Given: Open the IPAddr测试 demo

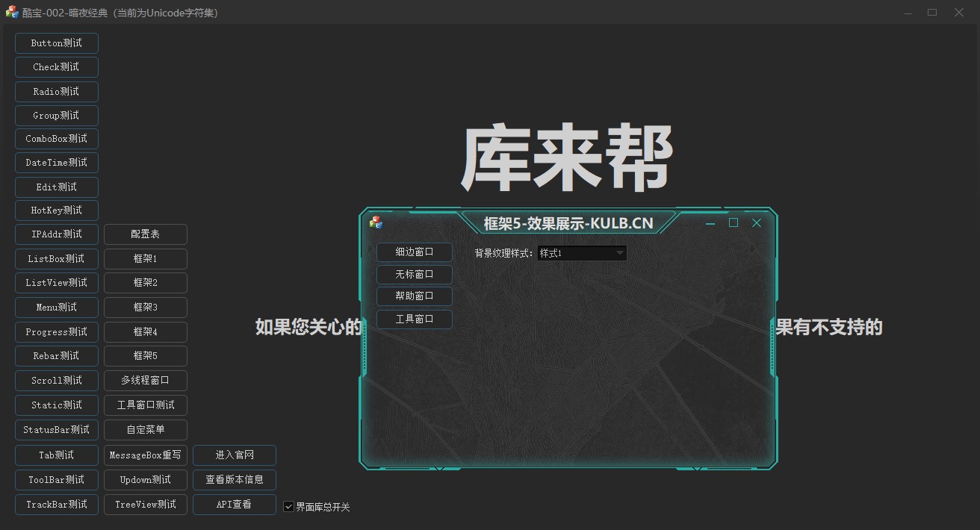Looking at the screenshot, I should pyautogui.click(x=57, y=234).
